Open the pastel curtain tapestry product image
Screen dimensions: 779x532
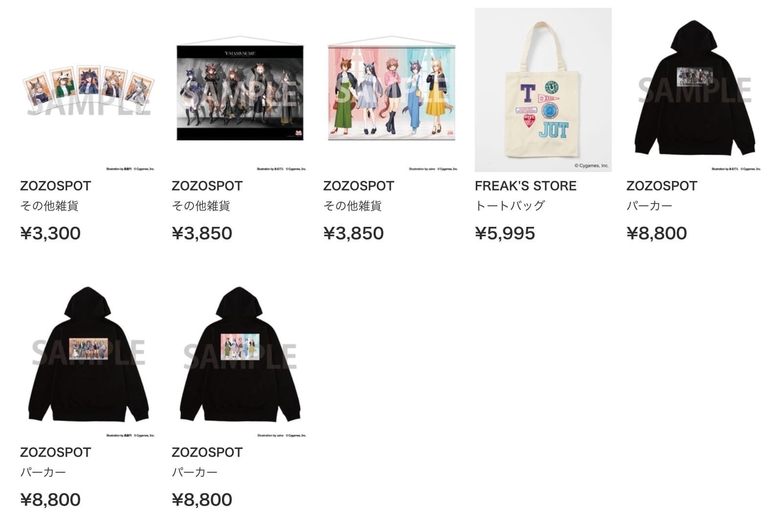[x=391, y=90]
